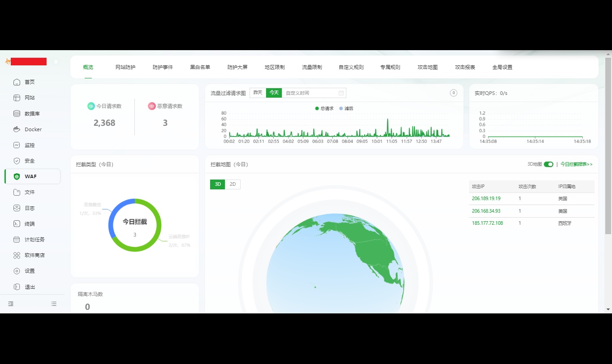Click the eye icon beside 恶意请求数
The image size is (612, 364).
pos(152,106)
